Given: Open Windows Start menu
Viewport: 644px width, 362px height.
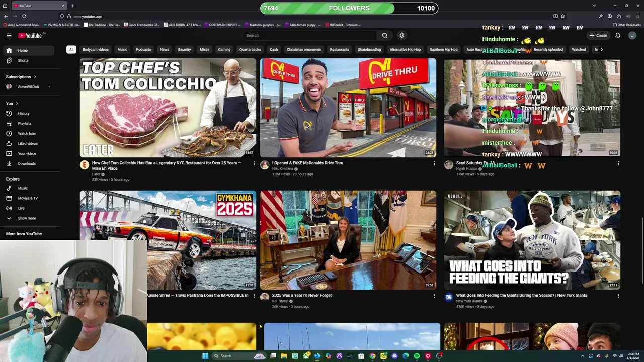Looking at the screenshot, I should click(x=205, y=356).
